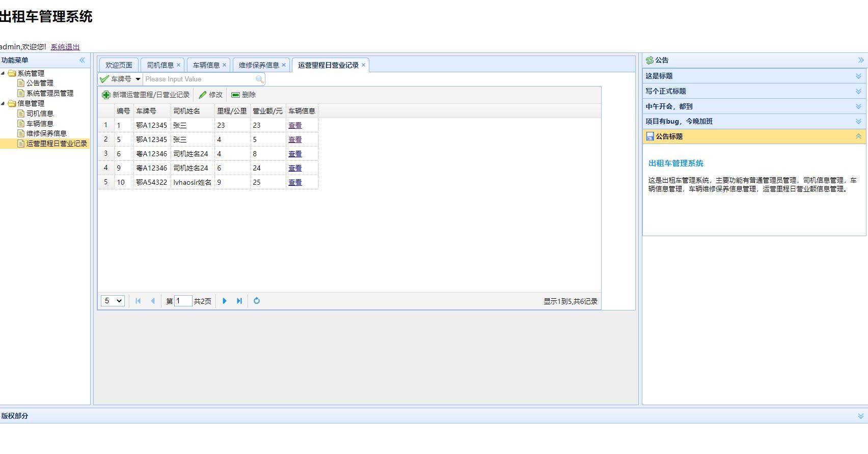868x454 pixels.
Task: Collapse the 系统管理 tree folder
Action: coord(3,73)
